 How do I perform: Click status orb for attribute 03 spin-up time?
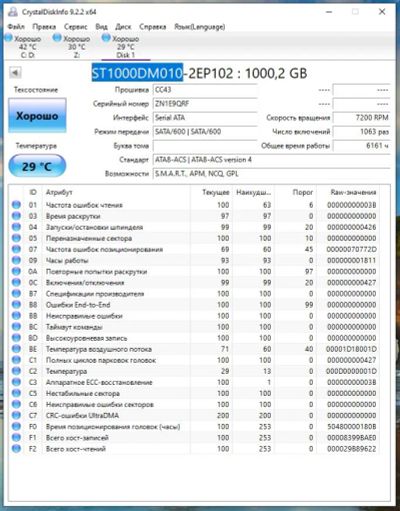16,216
